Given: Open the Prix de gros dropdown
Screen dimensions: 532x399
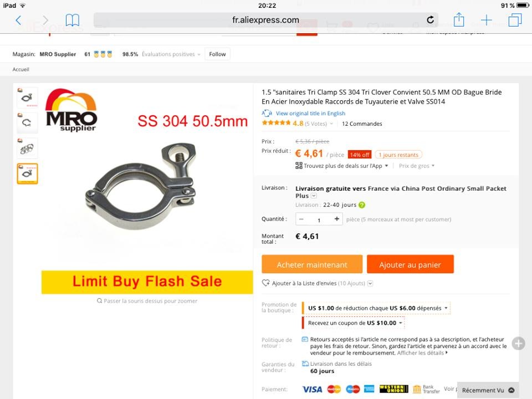Looking at the screenshot, I should (417, 166).
